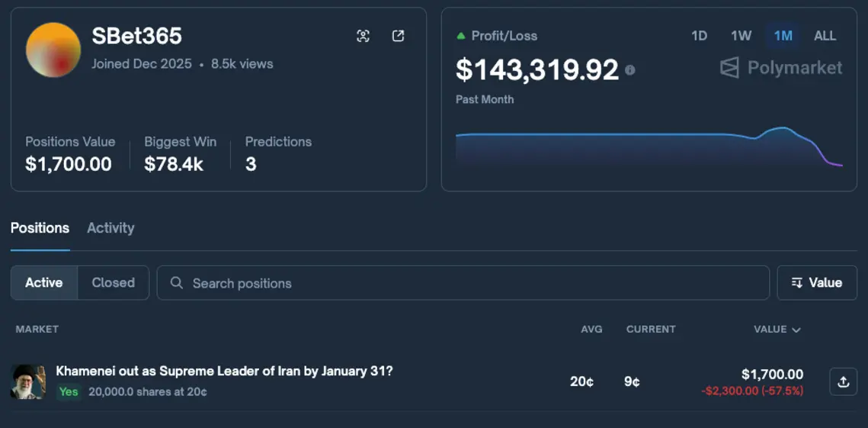Open profile in external link icon
Image resolution: width=868 pixels, height=428 pixels.
point(398,36)
